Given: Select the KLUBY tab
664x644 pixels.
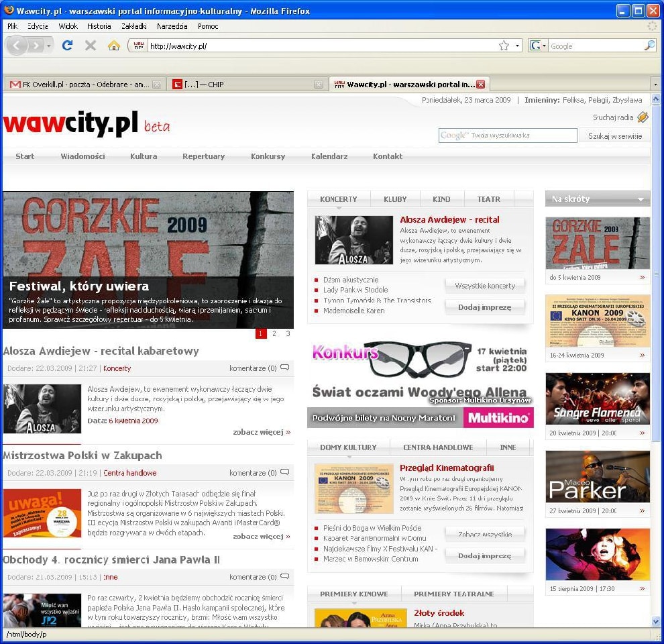Looking at the screenshot, I should (395, 199).
